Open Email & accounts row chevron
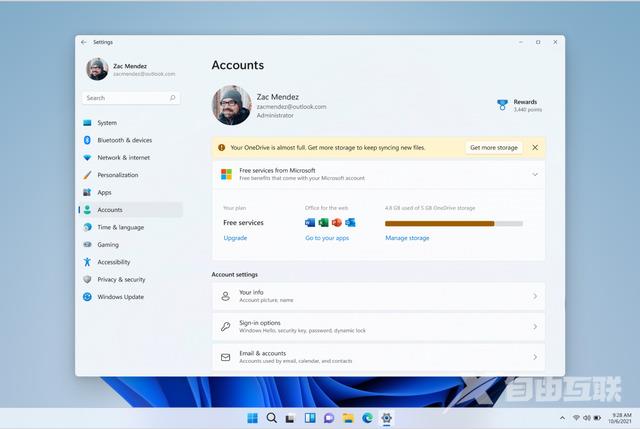 [535, 357]
